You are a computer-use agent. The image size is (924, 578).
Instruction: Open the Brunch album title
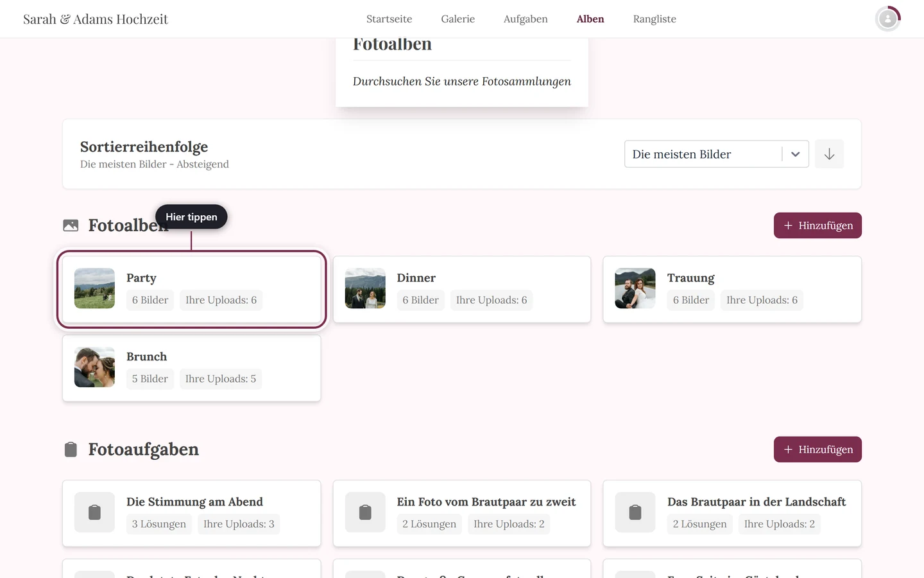[147, 357]
